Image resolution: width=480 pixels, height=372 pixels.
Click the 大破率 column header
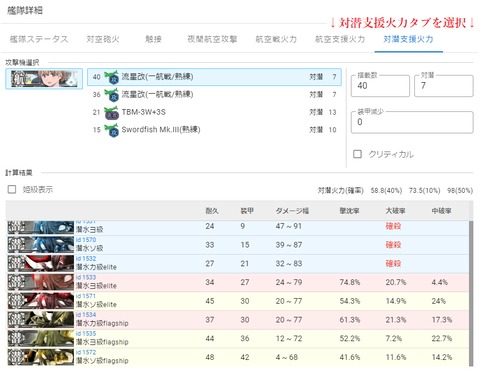(x=395, y=211)
